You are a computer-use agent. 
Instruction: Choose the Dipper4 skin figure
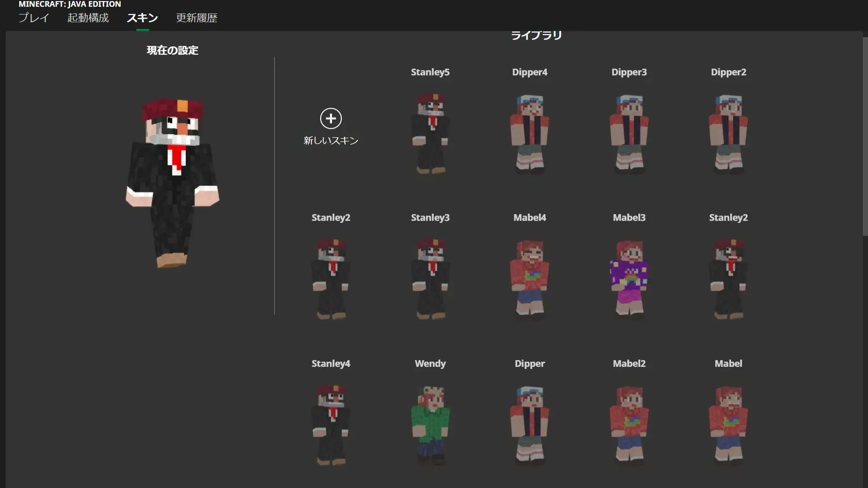click(529, 134)
